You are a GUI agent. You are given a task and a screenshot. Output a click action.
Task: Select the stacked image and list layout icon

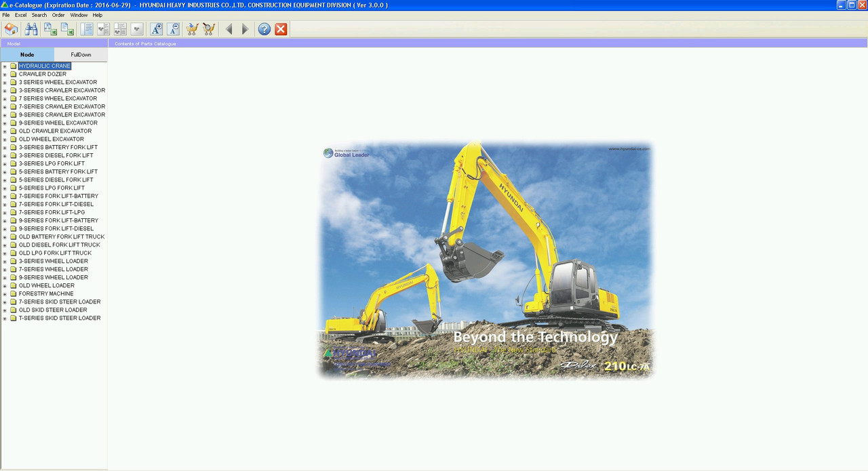[120, 29]
